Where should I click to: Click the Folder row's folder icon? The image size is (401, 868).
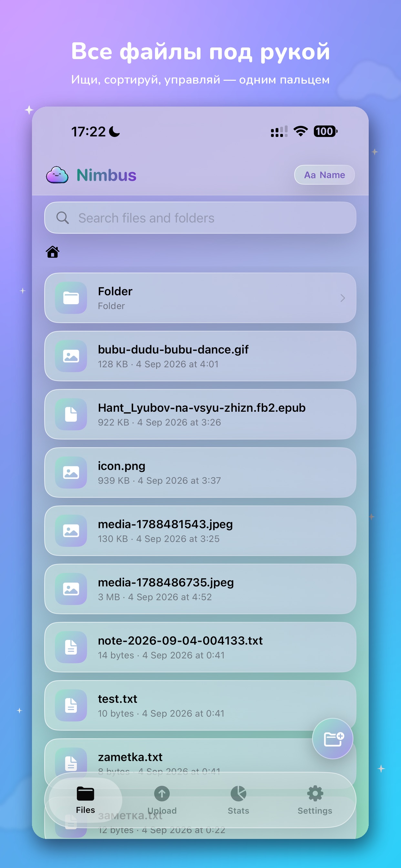pyautogui.click(x=71, y=298)
